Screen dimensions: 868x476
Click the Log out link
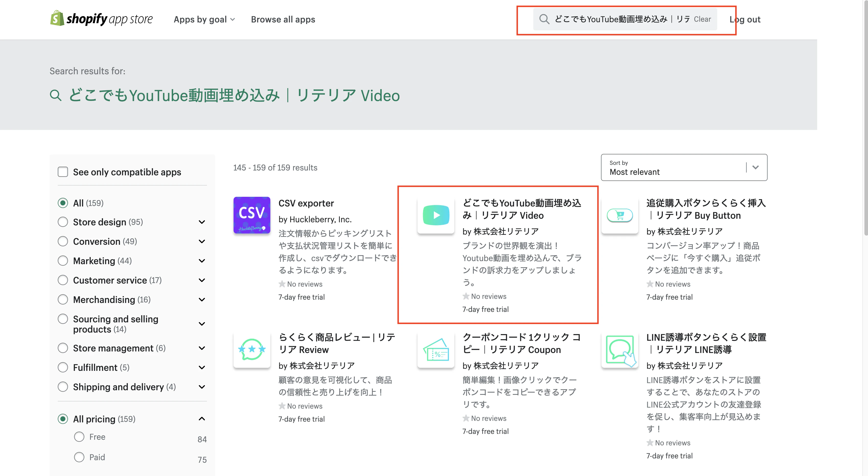[x=745, y=19]
